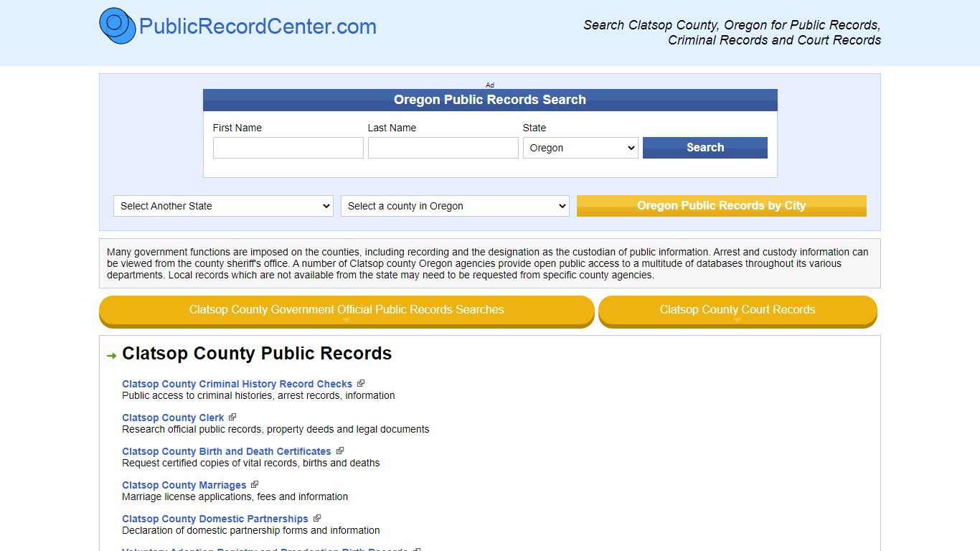Click the external link icon beside Clatsop County Clerk

[232, 417]
